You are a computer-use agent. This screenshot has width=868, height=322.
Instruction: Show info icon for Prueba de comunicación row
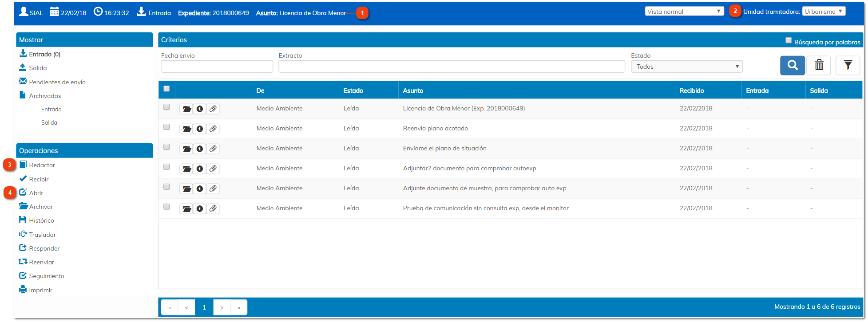(x=200, y=208)
